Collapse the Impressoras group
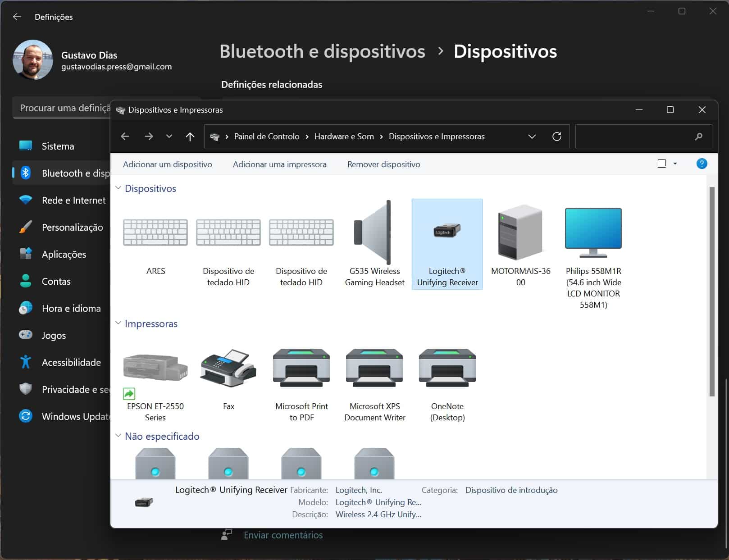The image size is (729, 560). coord(118,323)
